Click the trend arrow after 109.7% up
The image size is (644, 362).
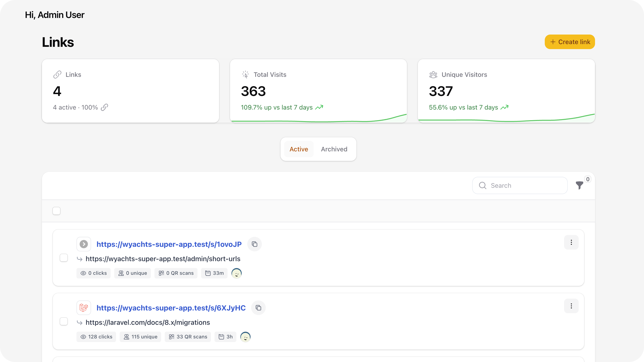point(319,107)
